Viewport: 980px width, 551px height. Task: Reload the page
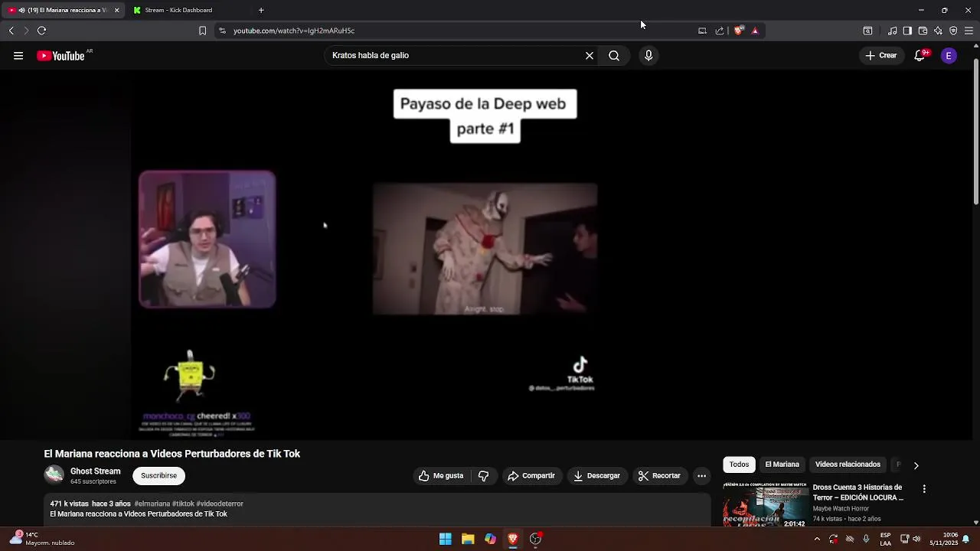click(x=41, y=31)
